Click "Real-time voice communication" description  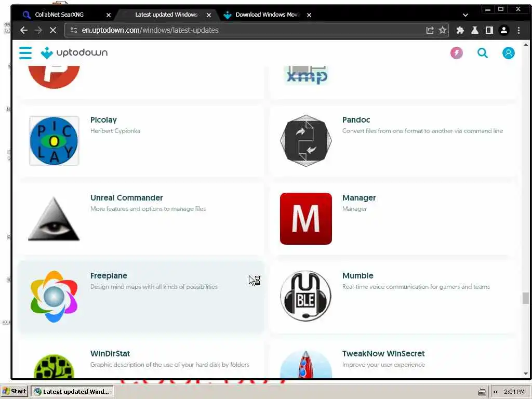pyautogui.click(x=416, y=287)
